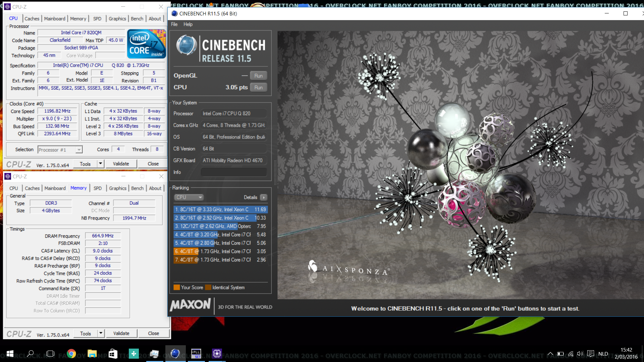Click the Info input field
644x362 pixels.
pos(234,172)
